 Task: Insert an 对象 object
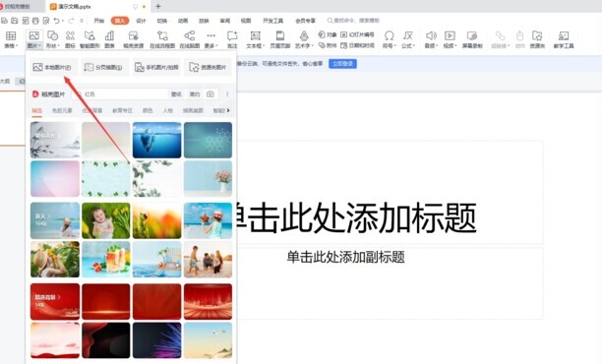pyautogui.click(x=328, y=34)
